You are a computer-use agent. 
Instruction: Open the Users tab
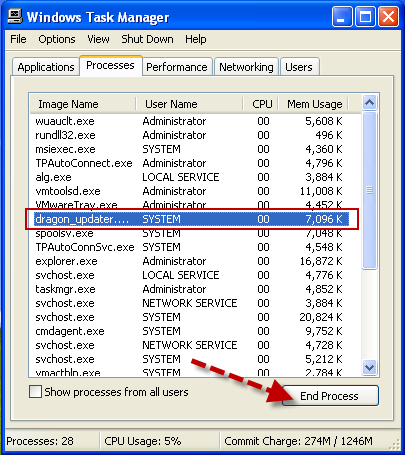[299, 67]
